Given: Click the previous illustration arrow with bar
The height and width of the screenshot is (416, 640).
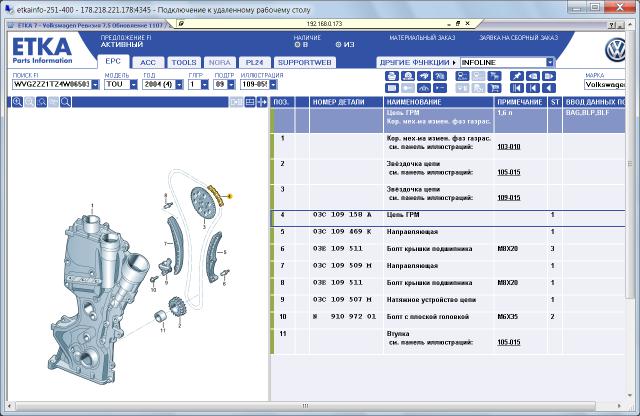Looking at the screenshot, I should (x=533, y=88).
